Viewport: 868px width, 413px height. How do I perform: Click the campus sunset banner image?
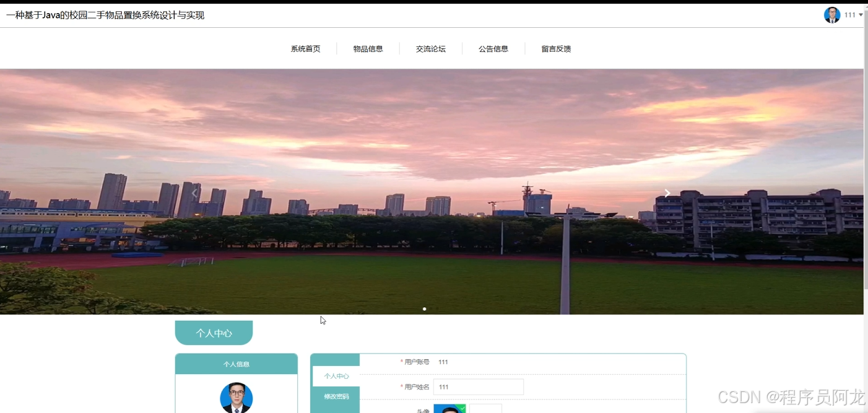click(432, 191)
